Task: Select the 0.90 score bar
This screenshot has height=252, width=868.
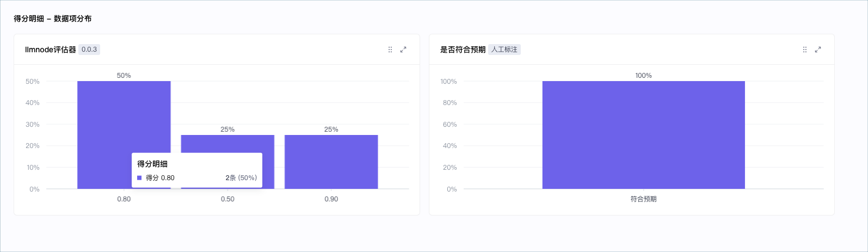Action: (331, 162)
